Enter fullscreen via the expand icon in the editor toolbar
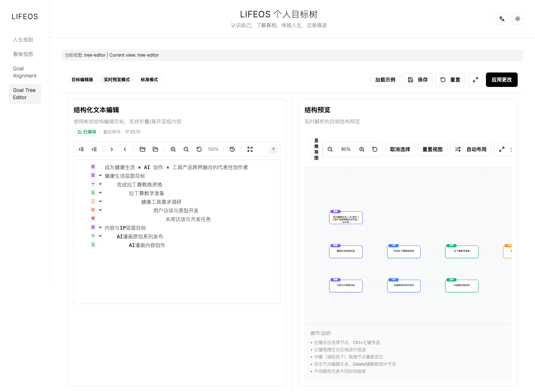The image size is (535, 392). point(250,149)
